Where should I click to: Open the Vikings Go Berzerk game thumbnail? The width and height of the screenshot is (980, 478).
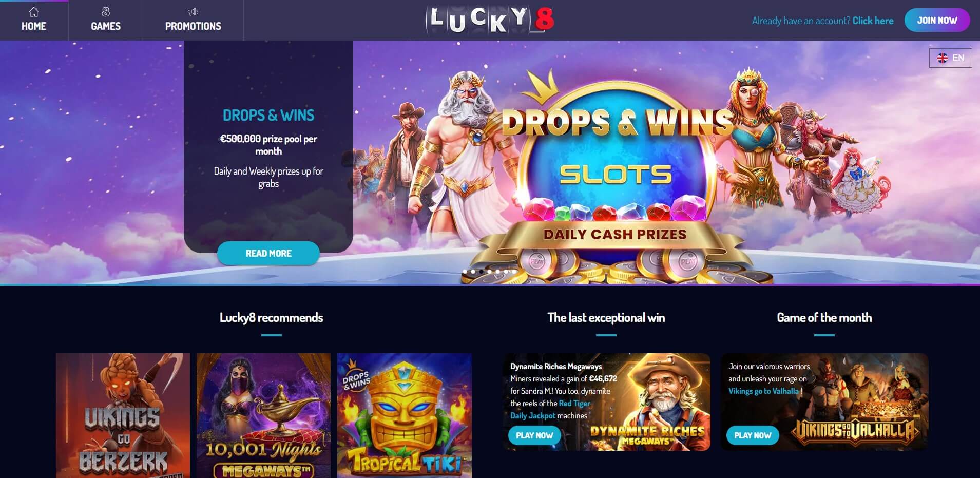pyautogui.click(x=123, y=415)
